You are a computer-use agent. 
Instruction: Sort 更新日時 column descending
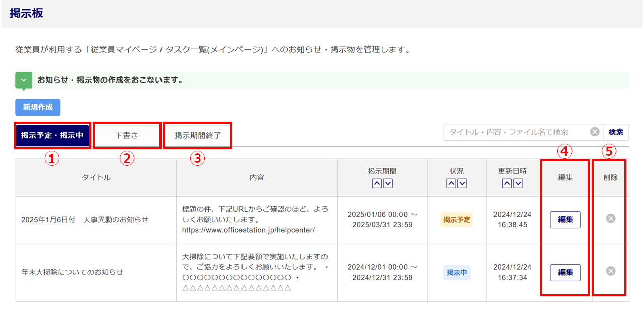pos(518,184)
